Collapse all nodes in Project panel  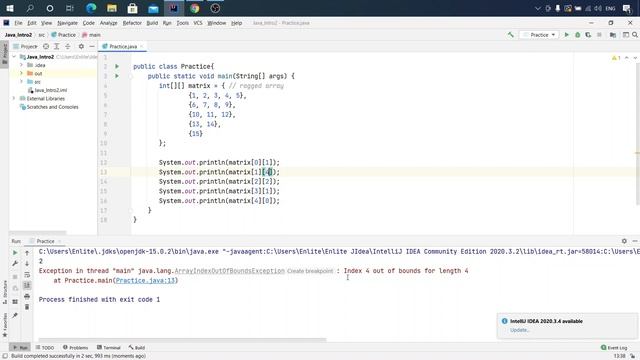[68, 47]
